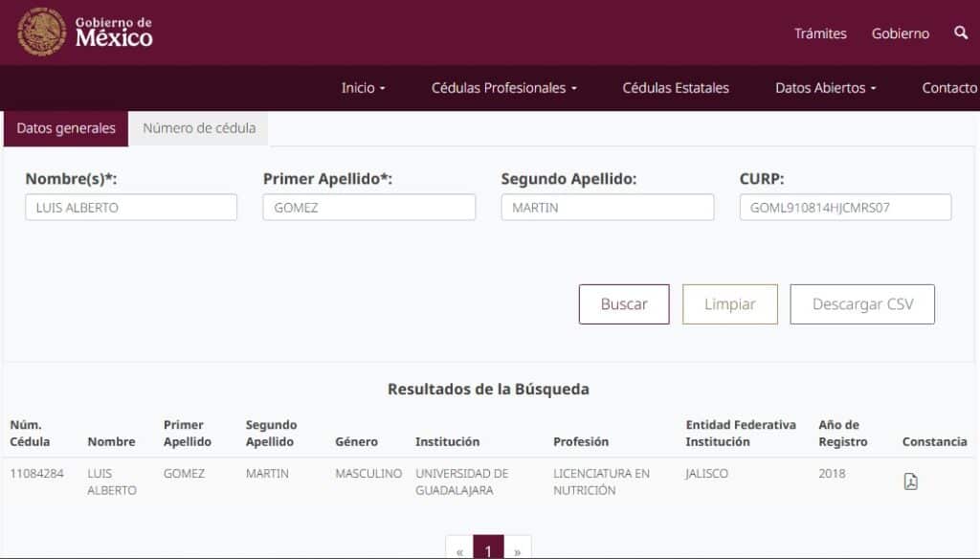Open the Contacto menu item
Viewport: 980px width, 559px height.
coord(949,88)
